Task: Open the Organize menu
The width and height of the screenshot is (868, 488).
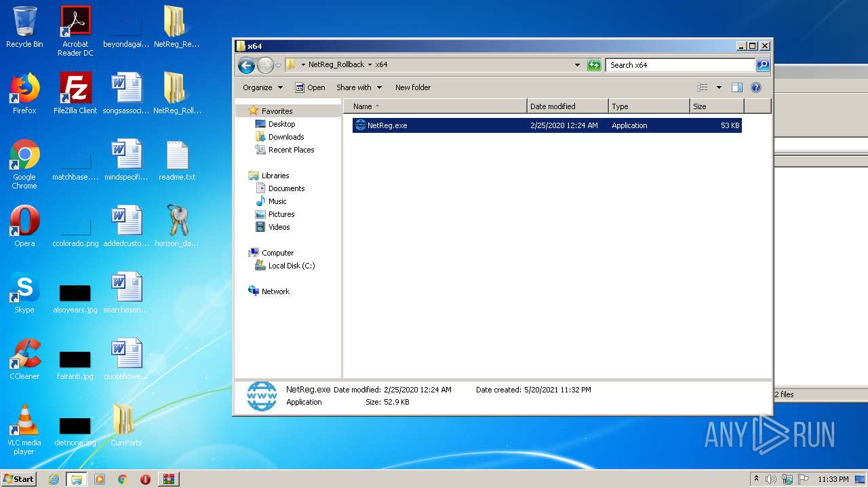Action: pyautogui.click(x=262, y=87)
